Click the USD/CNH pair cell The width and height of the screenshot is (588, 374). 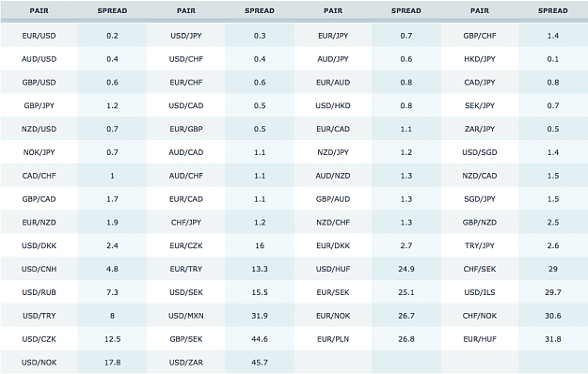click(39, 269)
